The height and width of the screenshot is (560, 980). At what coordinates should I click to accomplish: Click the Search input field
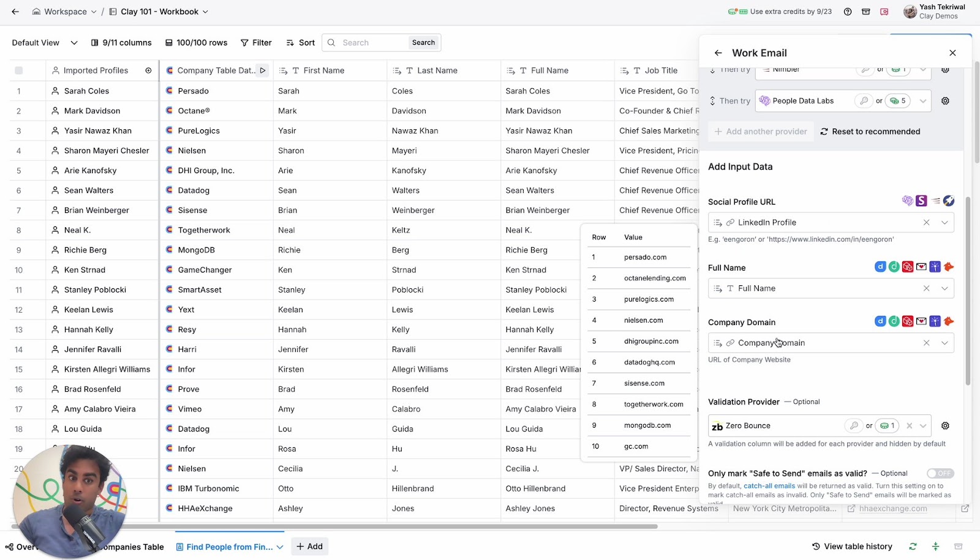click(x=374, y=43)
